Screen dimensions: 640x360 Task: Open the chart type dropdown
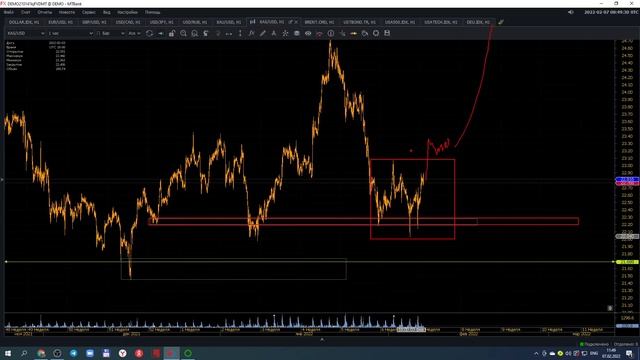(111, 33)
